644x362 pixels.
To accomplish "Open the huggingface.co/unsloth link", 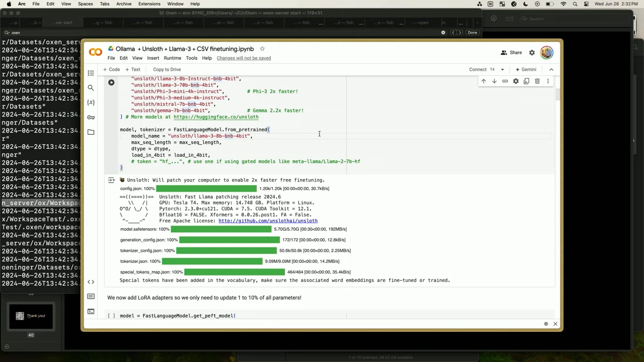I will click(x=216, y=117).
